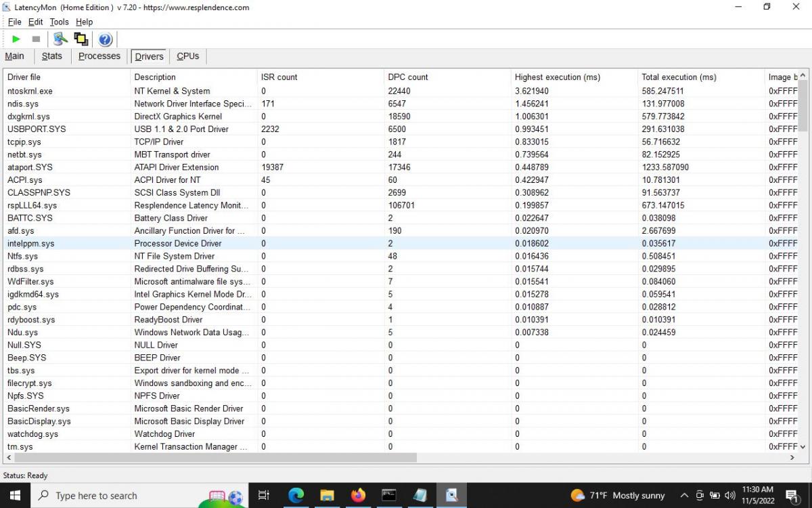Open the File menu
The image size is (812, 508).
coord(14,22)
